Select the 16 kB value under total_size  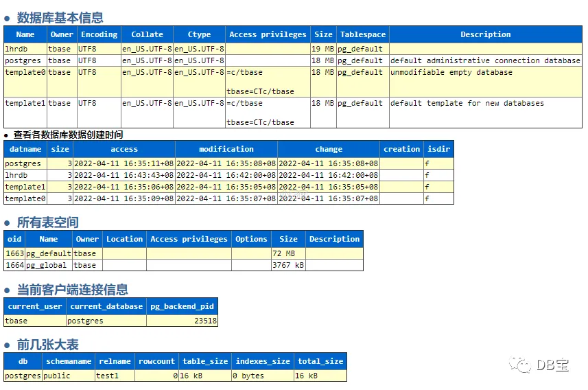coord(320,376)
